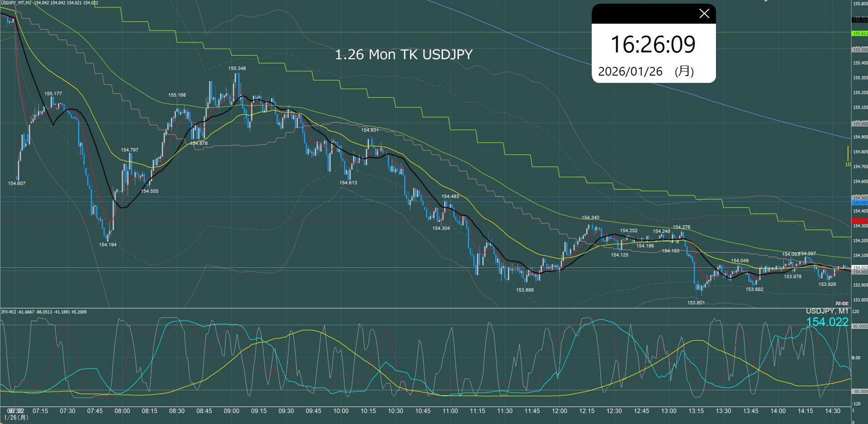This screenshot has height=424, width=868.
Task: Click the yellow "10" marker near price scale
Action: (848, 164)
